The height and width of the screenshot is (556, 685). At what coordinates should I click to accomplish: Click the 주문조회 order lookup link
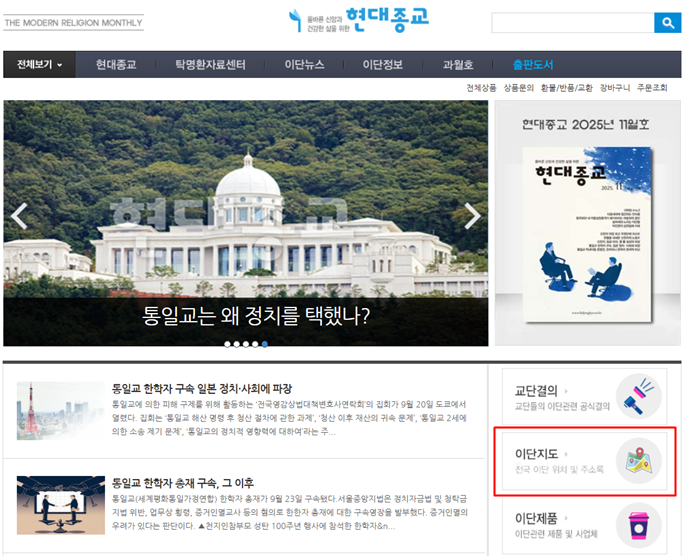click(661, 88)
